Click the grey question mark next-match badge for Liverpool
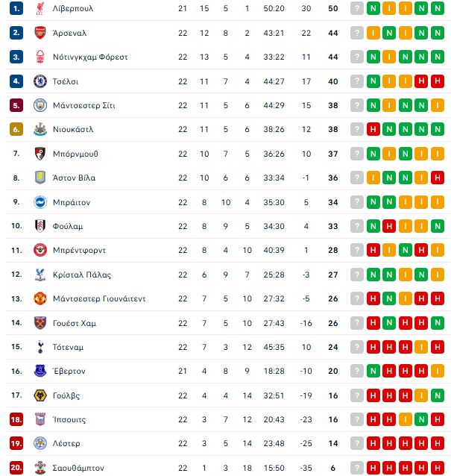Image resolution: width=451 pixels, height=476 pixels. point(358,8)
